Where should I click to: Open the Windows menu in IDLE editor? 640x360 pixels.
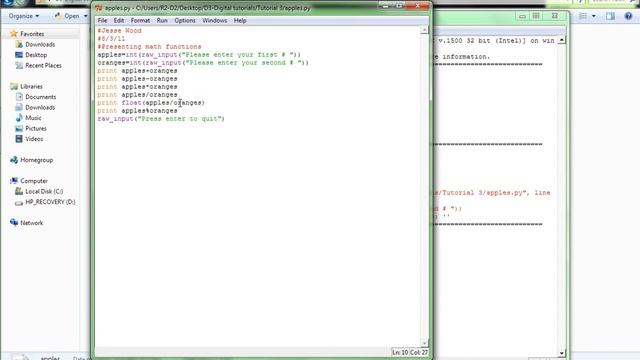215,20
